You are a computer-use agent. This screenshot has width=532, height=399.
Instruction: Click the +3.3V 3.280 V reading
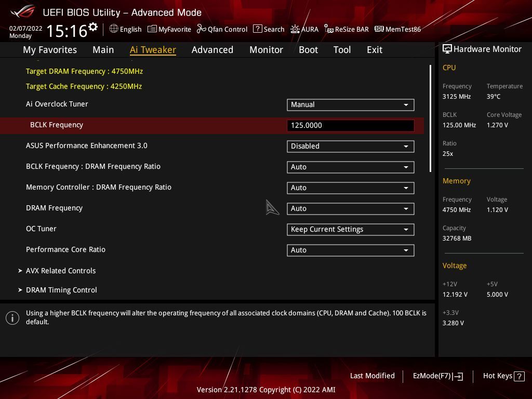click(x=453, y=323)
